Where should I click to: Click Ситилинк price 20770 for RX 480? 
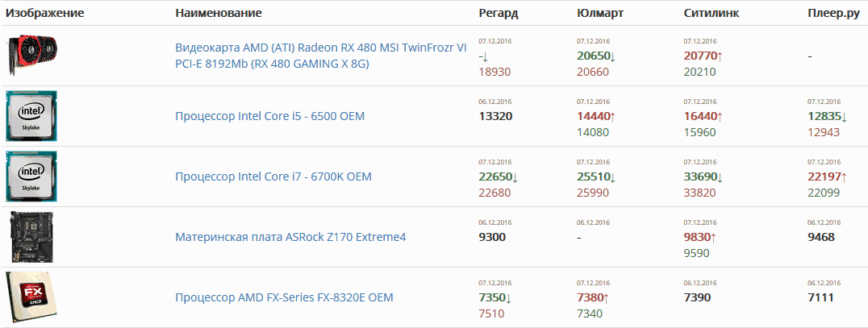pos(699,56)
